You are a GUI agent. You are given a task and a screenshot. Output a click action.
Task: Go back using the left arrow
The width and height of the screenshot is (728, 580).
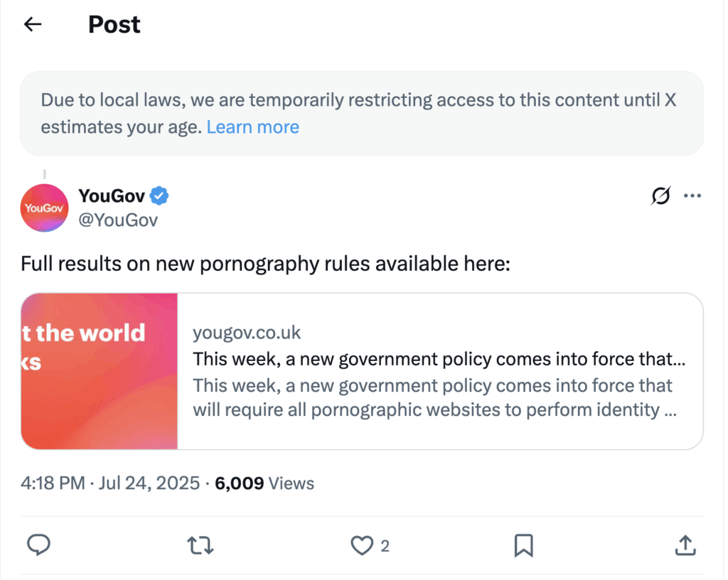pos(33,24)
